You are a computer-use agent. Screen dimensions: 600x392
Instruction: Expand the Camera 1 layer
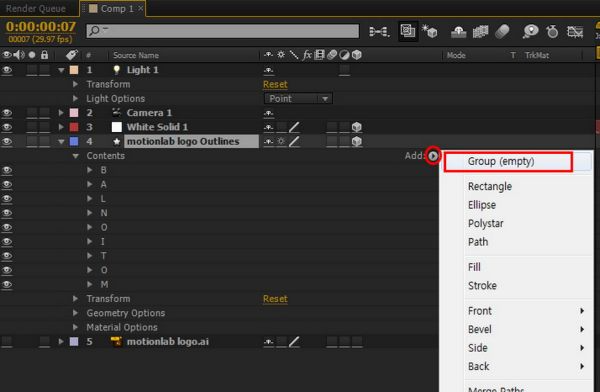61,113
